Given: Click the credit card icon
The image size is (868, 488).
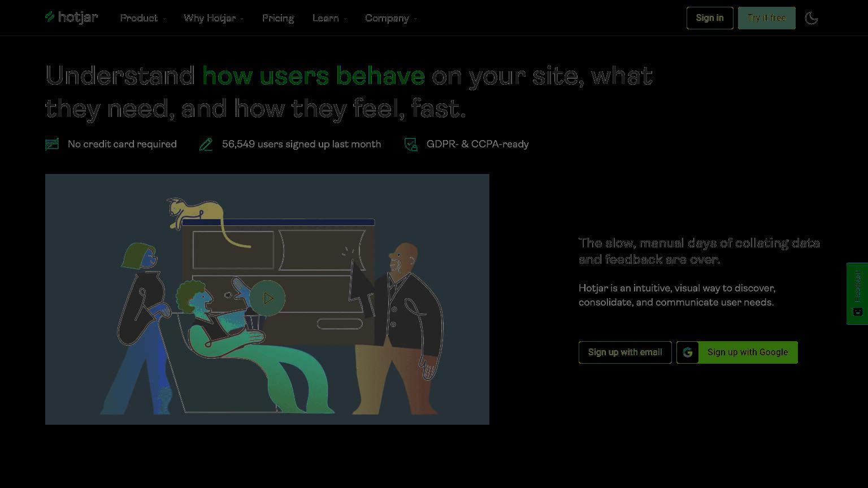Looking at the screenshot, I should 52,145.
